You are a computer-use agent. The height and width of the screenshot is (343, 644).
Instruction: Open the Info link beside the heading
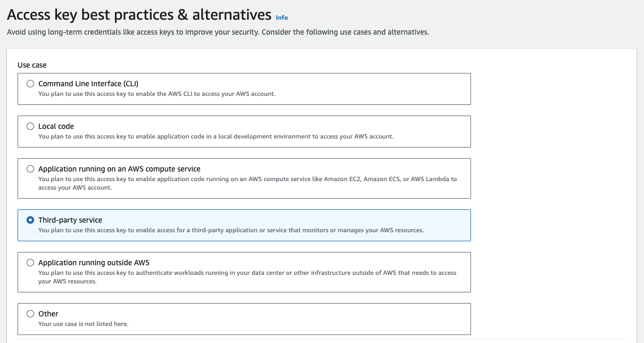pos(282,18)
